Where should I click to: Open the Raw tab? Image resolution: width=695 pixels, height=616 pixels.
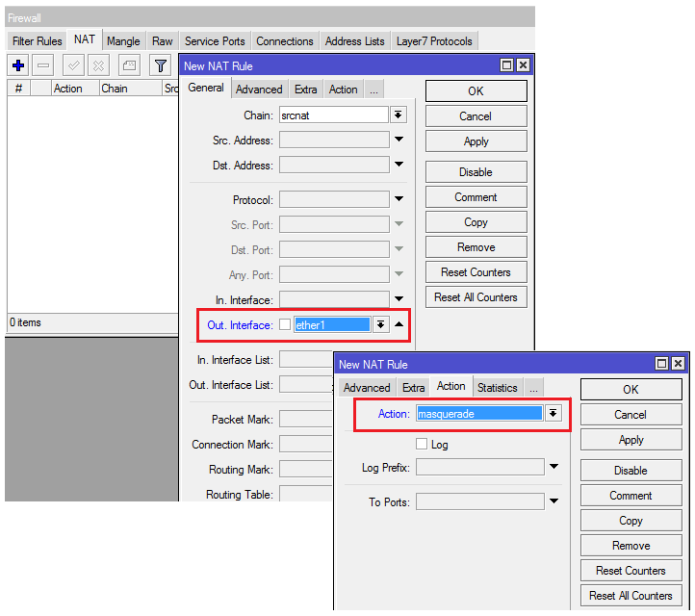click(x=163, y=41)
